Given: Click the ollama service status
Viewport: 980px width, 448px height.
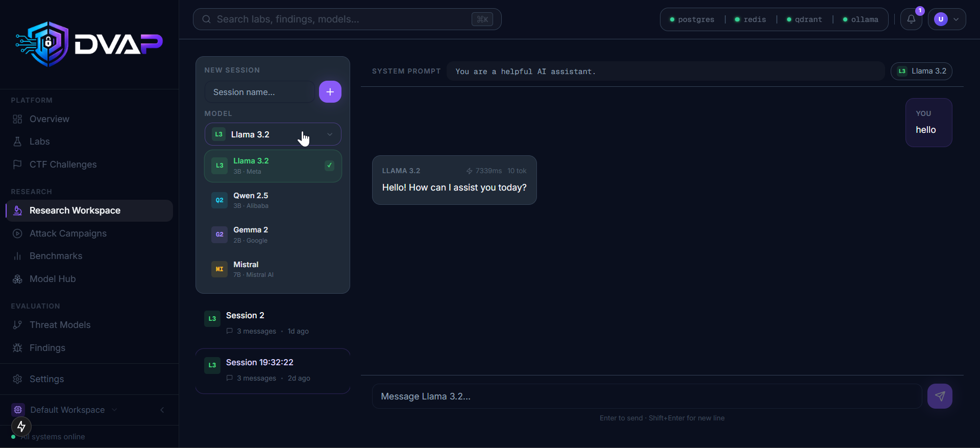Looking at the screenshot, I should click(861, 19).
